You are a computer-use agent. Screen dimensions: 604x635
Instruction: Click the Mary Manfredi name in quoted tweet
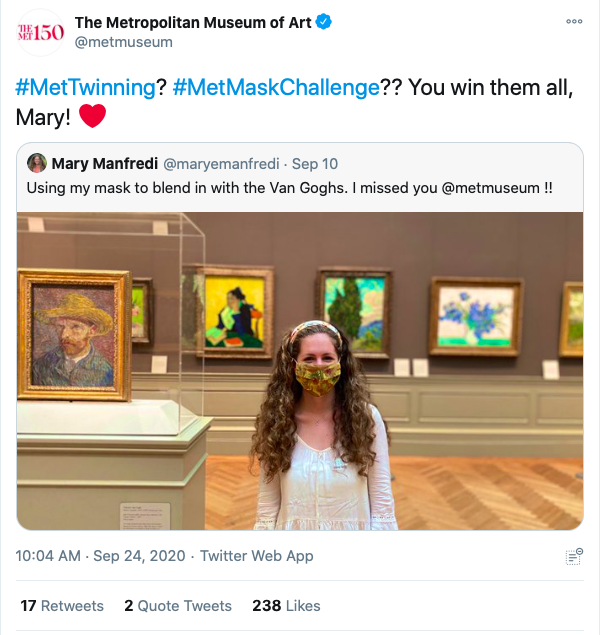pyautogui.click(x=104, y=163)
